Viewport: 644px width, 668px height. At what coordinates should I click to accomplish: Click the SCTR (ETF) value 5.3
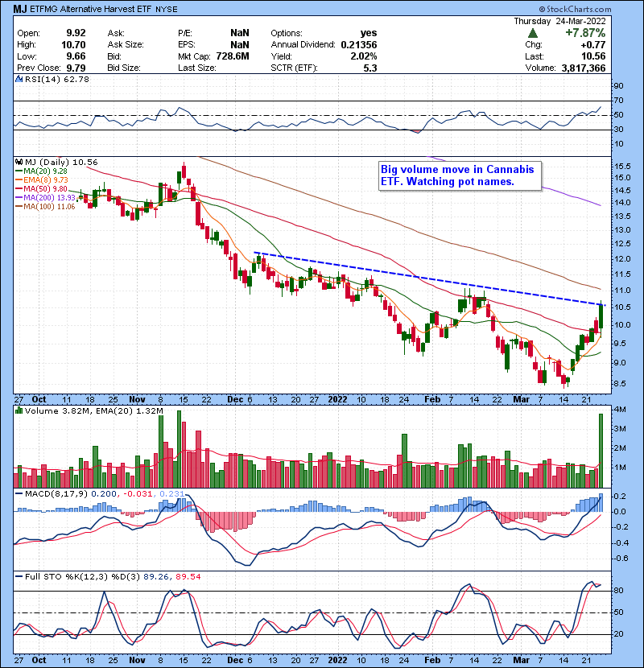point(370,68)
